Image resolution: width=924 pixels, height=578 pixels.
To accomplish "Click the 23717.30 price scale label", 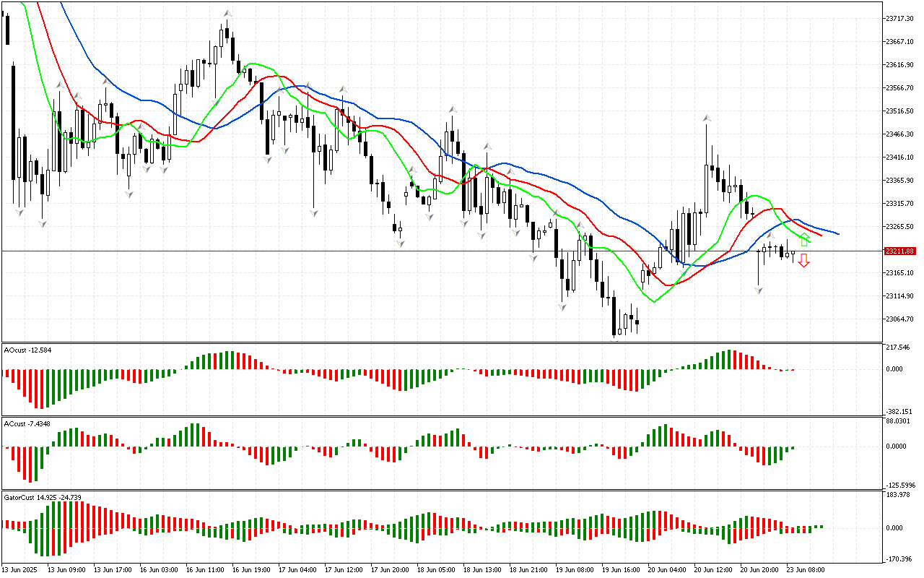I will click(899, 18).
